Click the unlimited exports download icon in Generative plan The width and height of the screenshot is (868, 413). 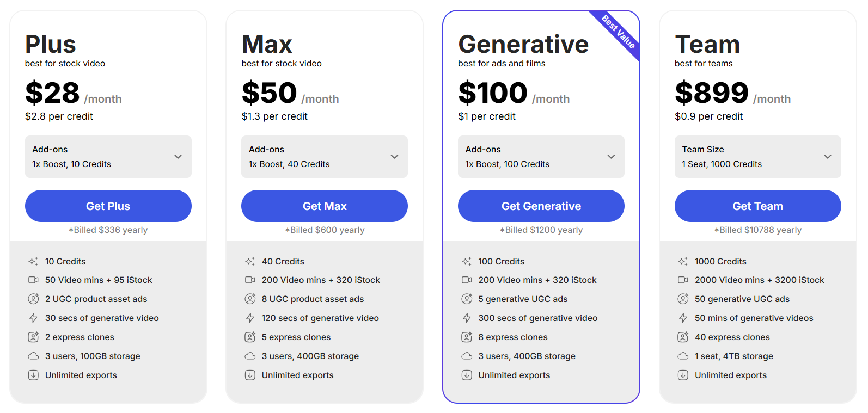tap(467, 375)
